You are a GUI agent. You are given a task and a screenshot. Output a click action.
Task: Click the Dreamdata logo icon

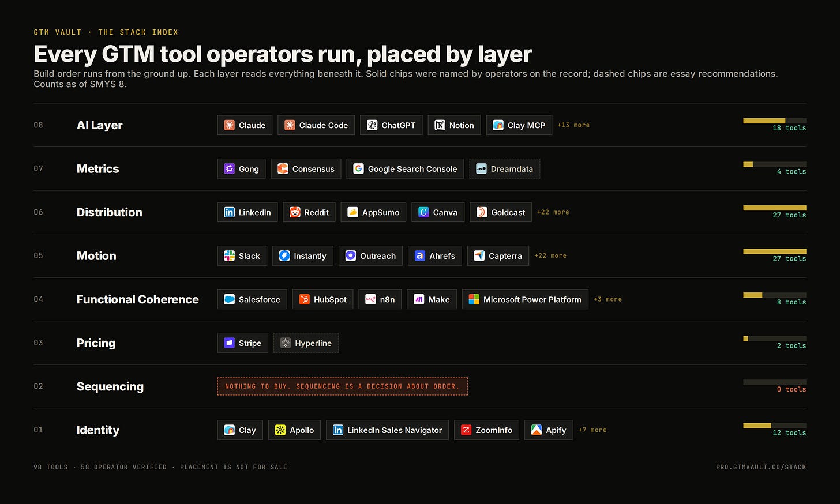coord(481,168)
